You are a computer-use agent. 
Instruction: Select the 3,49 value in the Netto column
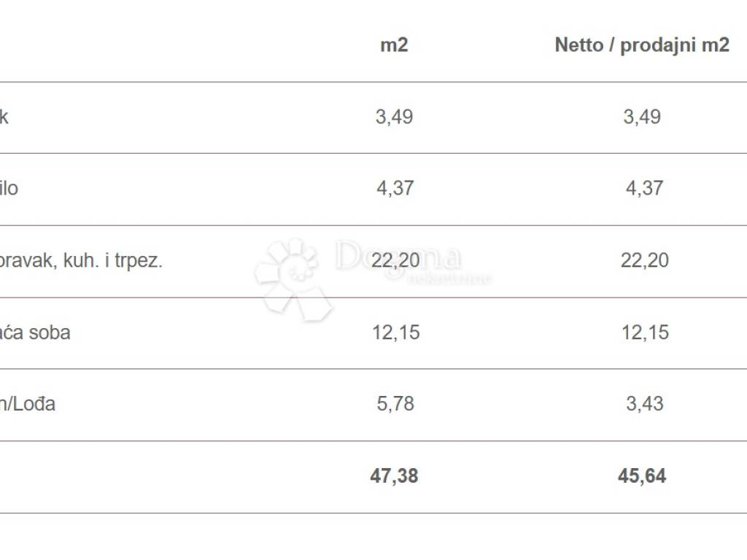(x=642, y=117)
